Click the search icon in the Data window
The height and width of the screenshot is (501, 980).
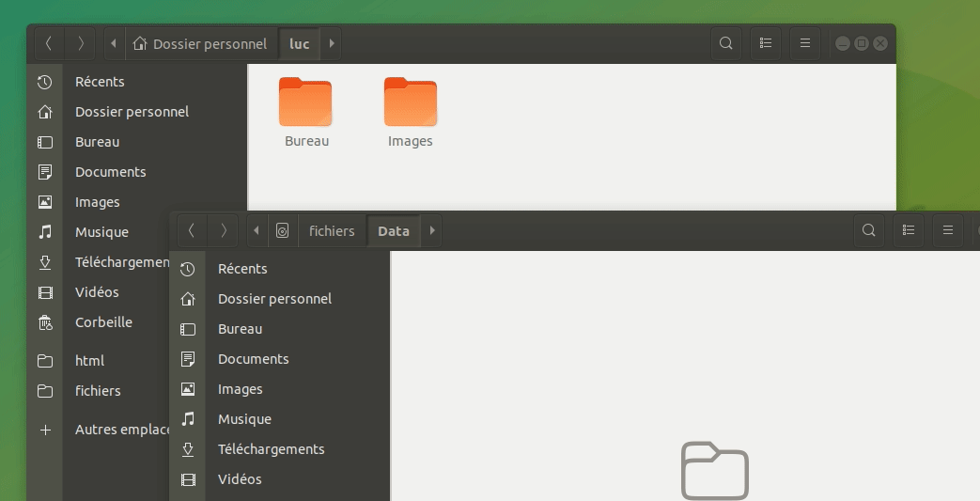coord(869,230)
